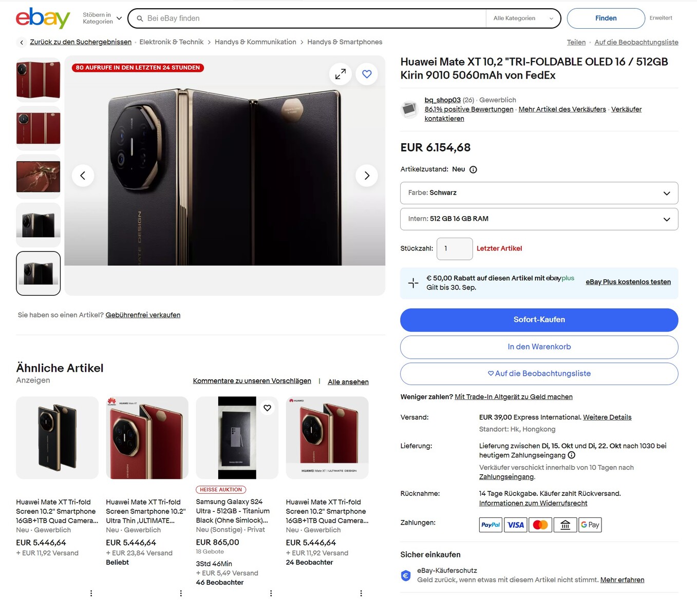Image resolution: width=697 pixels, height=616 pixels.
Task: Go to Handys & Kommunikation breadcrumb
Action: tap(255, 42)
